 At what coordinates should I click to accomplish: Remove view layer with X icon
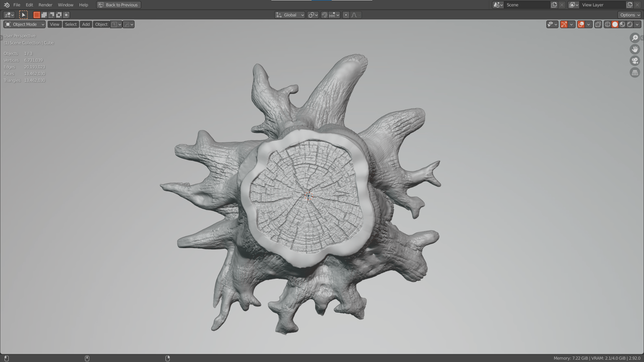[637, 5]
